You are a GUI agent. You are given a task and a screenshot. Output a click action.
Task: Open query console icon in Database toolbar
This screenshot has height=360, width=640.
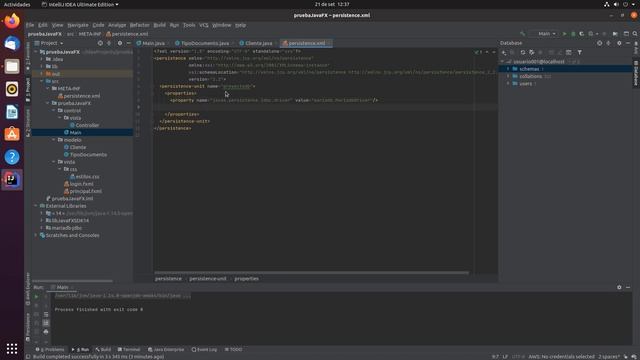(x=569, y=53)
